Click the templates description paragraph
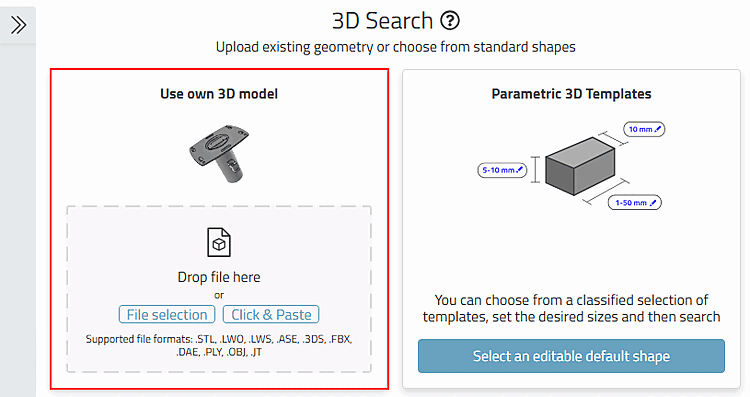 click(x=572, y=309)
